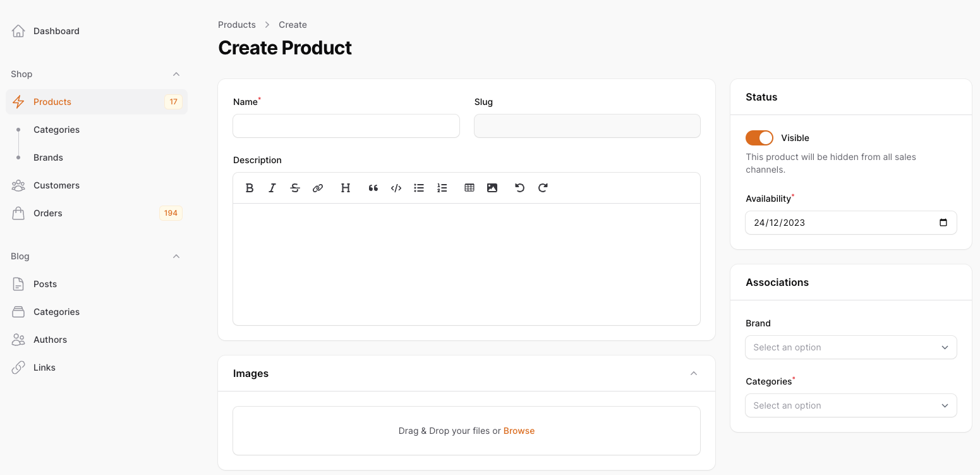Click the Status panel heading

tap(761, 97)
